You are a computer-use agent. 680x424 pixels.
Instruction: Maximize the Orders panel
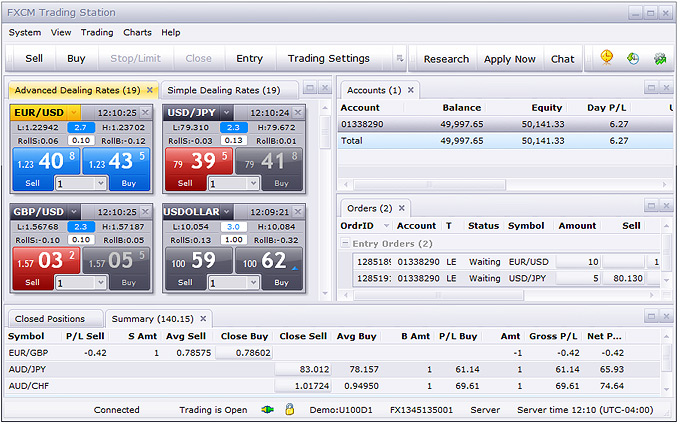[651, 205]
